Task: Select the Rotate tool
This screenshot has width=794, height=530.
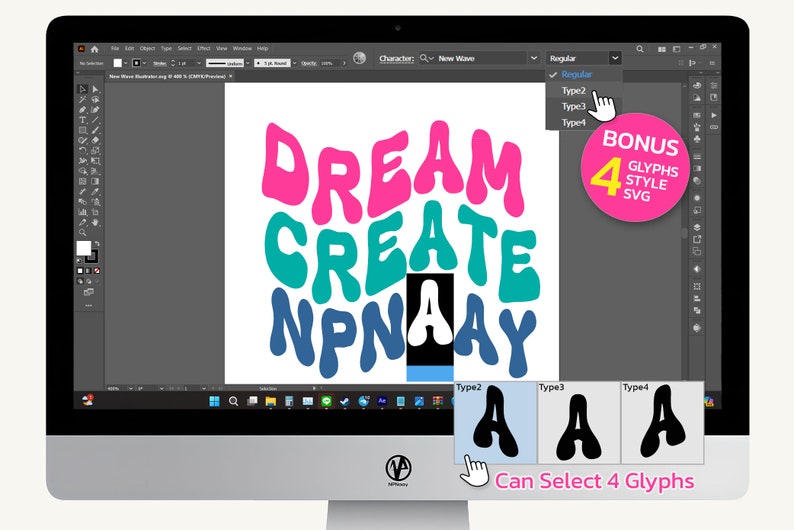Action: [x=83, y=150]
